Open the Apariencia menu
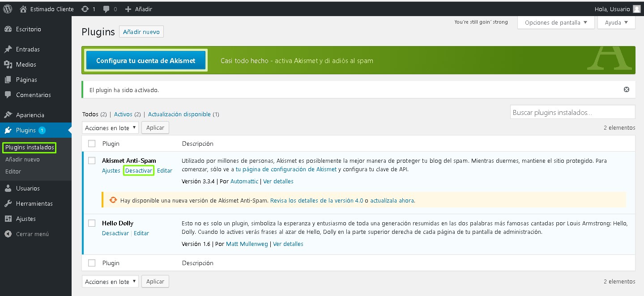Image resolution: width=644 pixels, height=296 pixels. (x=30, y=115)
